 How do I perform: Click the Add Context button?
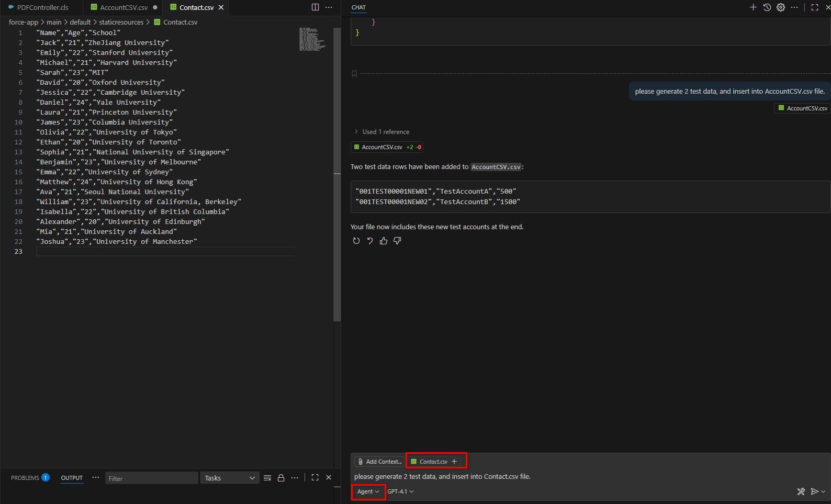379,462
